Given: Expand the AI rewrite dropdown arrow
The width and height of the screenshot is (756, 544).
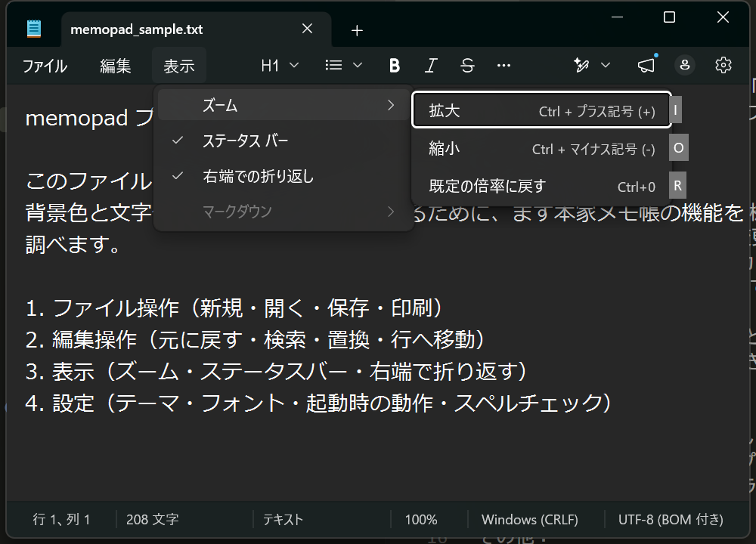Looking at the screenshot, I should pos(606,66).
